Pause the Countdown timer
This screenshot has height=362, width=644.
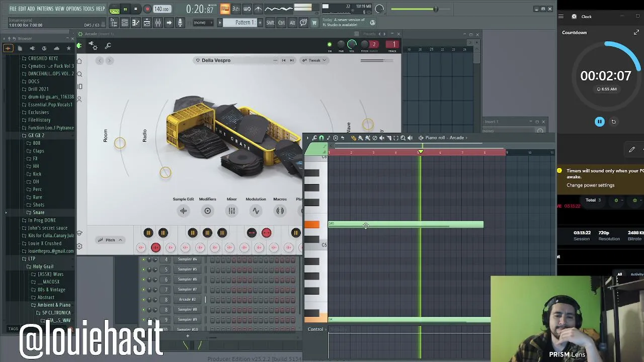(x=599, y=122)
